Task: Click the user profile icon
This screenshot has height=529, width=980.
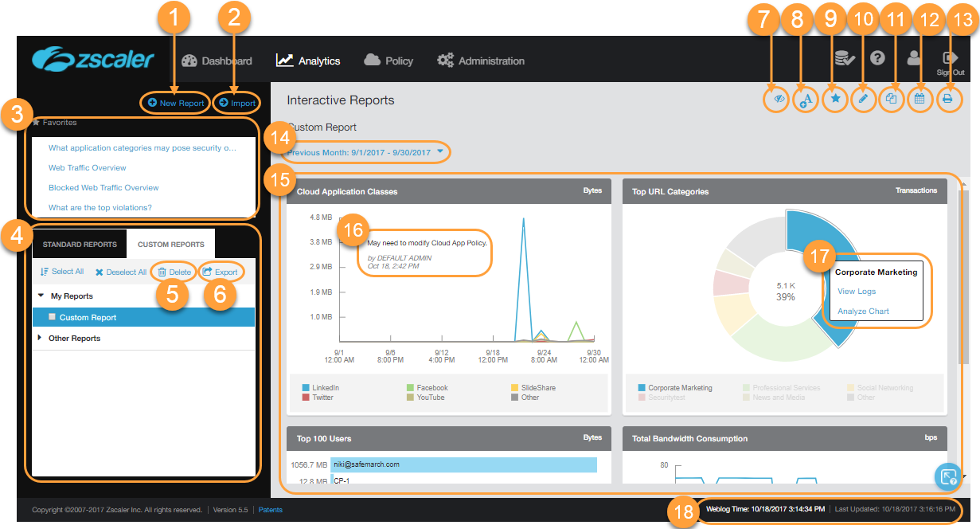Action: (x=913, y=58)
